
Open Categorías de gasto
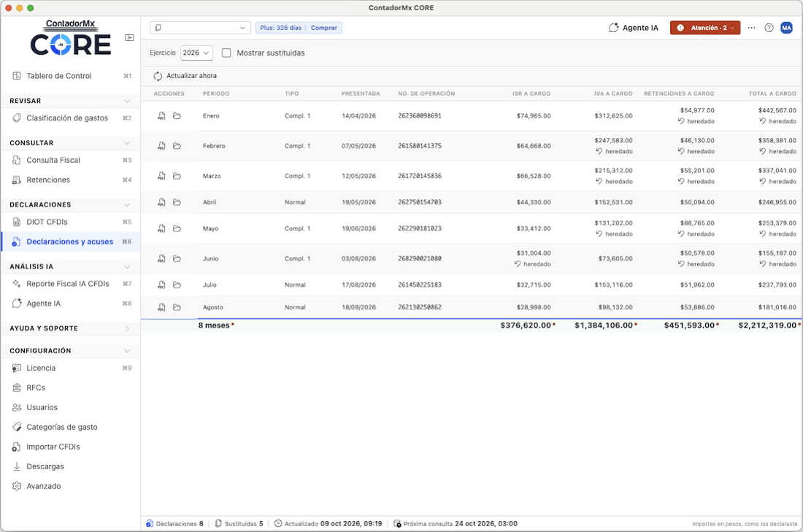(x=71, y=427)
